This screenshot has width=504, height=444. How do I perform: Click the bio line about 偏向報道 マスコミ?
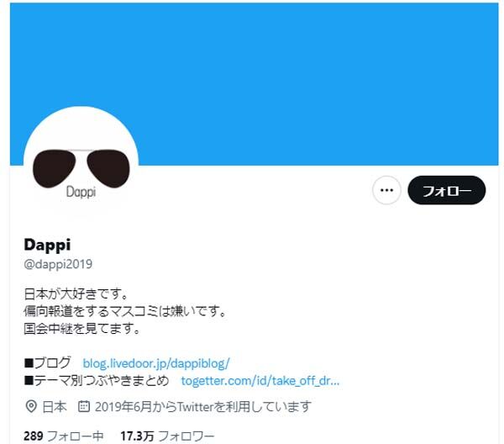126,311
